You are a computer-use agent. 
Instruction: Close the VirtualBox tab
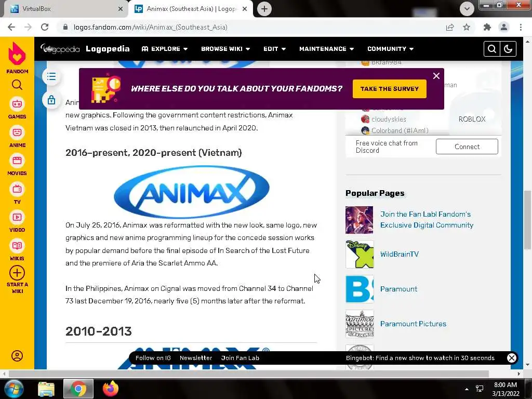click(120, 9)
